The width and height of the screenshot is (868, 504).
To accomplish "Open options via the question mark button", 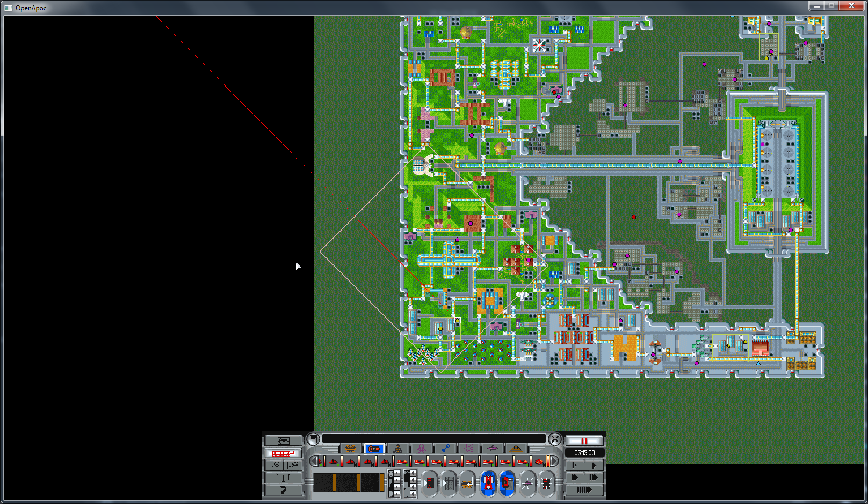I will tap(283, 490).
